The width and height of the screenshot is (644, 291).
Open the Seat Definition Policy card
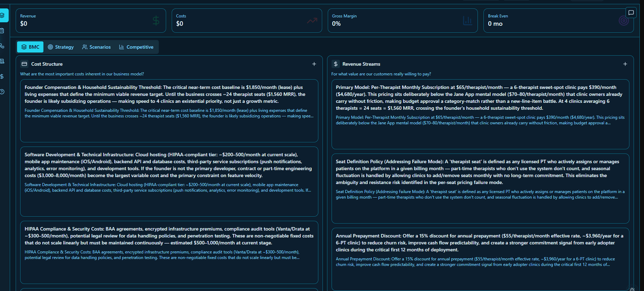[x=480, y=189]
